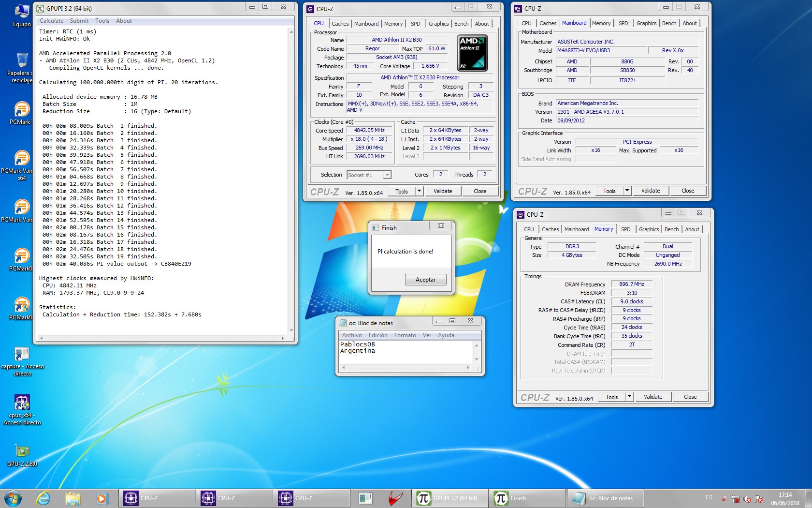Click the NB Frequency value 2690.0 MHz

click(x=668, y=264)
